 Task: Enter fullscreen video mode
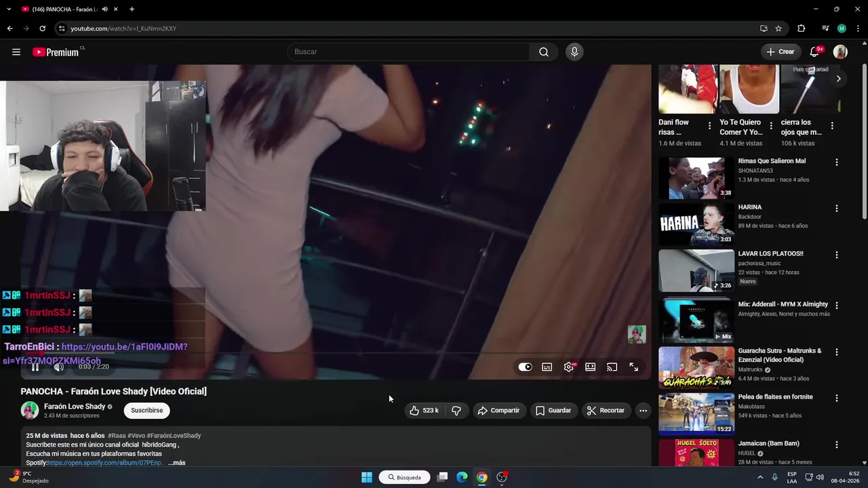(633, 367)
